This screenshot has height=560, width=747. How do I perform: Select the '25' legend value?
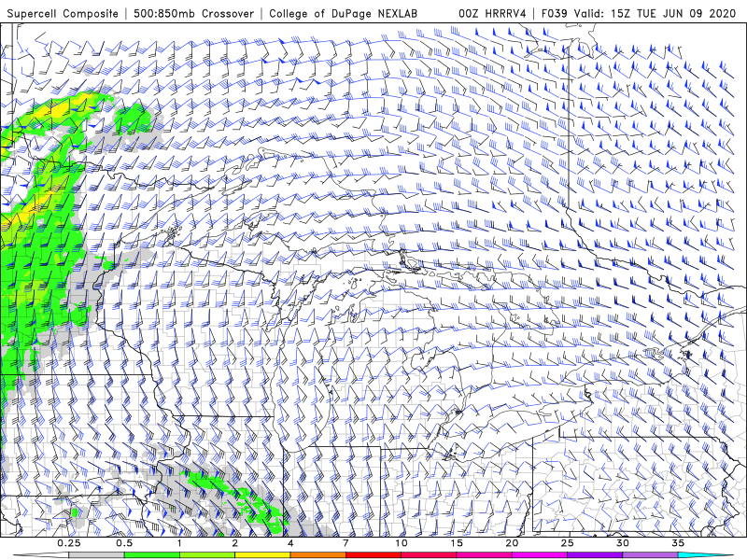tap(568, 543)
